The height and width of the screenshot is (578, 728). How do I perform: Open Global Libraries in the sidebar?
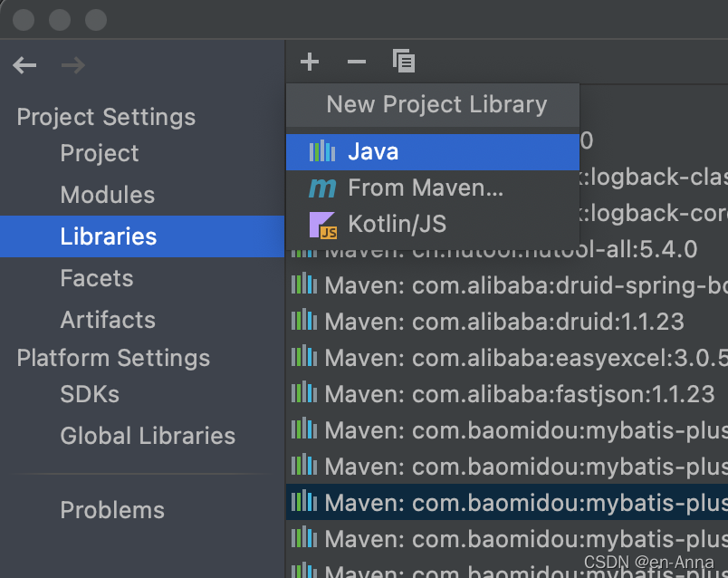(142, 437)
